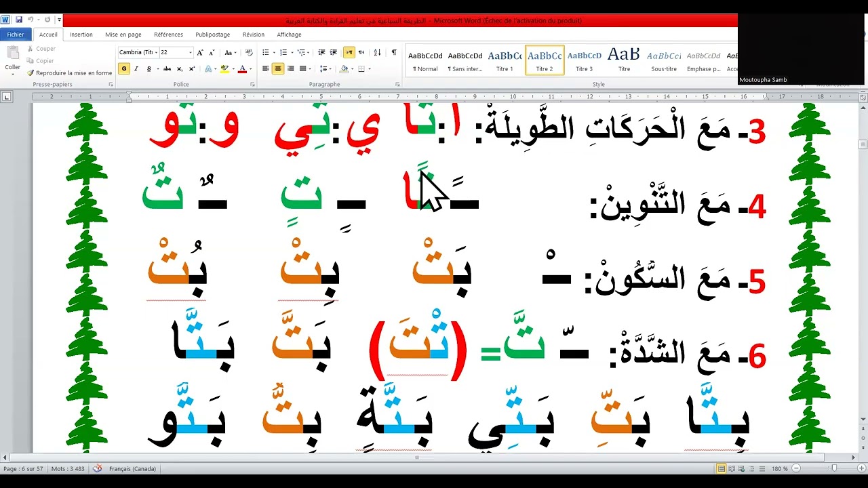Click the spelling check icon in status bar
The height and width of the screenshot is (488, 868).
point(98,468)
